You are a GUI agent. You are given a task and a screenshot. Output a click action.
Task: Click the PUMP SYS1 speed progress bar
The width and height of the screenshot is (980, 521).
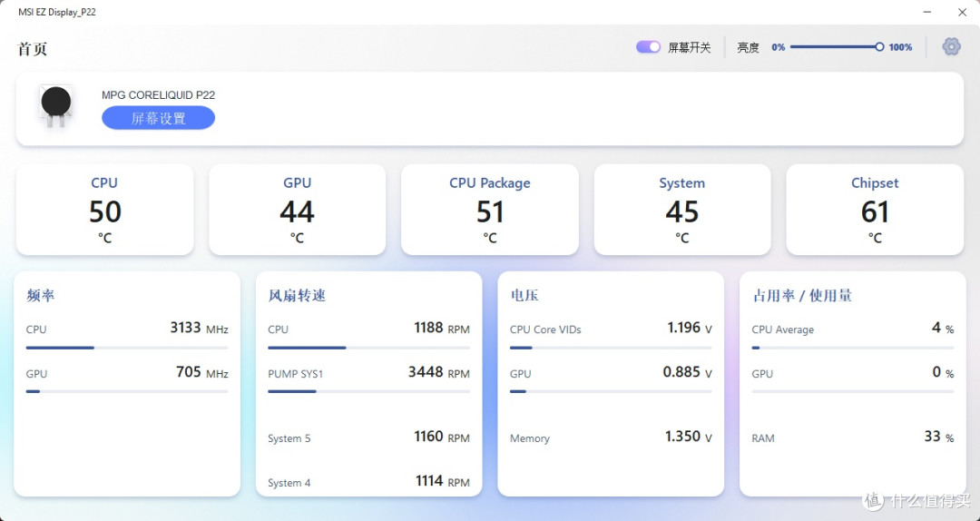pos(368,391)
